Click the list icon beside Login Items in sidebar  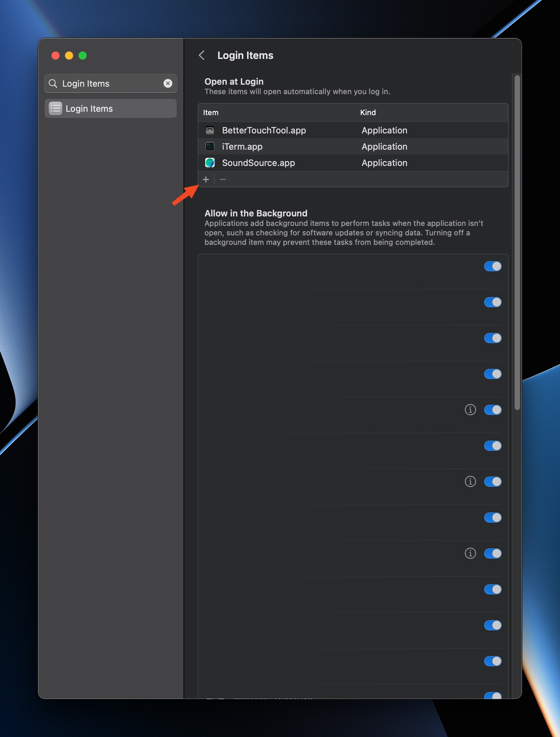coord(56,108)
